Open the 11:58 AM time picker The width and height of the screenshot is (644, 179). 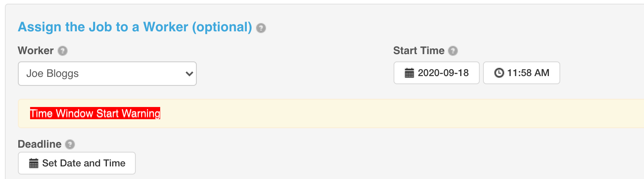point(522,73)
